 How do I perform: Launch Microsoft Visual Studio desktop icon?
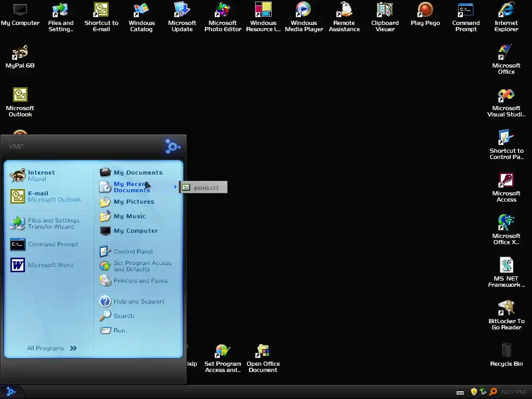tap(506, 102)
